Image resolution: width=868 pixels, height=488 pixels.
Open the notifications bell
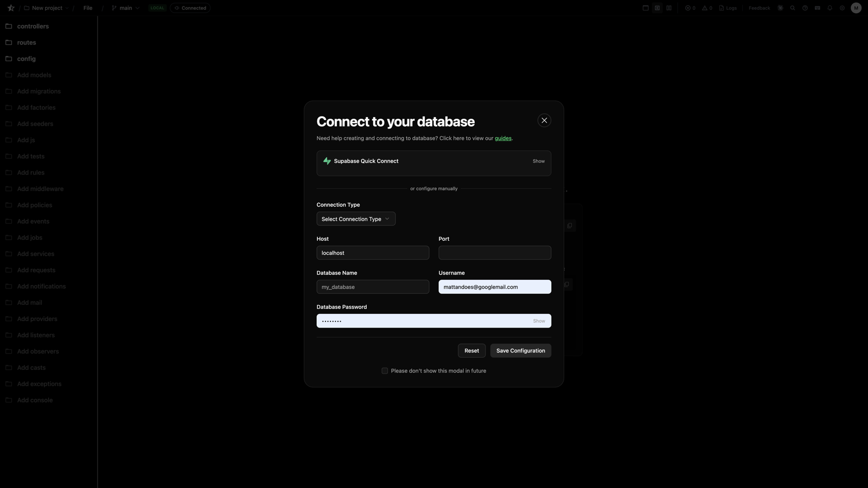[829, 8]
